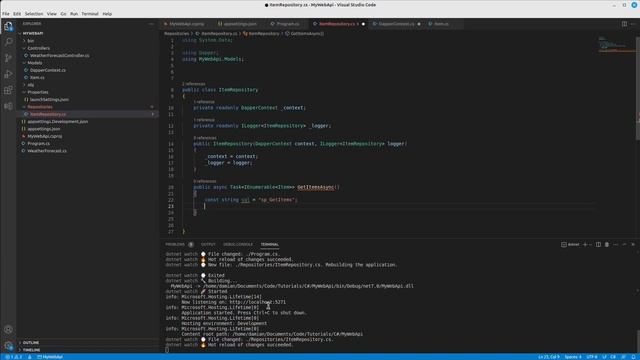Screen dimensions: 640x360
Task: Switch to DapperContext.cs editor tab
Action: pyautogui.click(x=396, y=24)
